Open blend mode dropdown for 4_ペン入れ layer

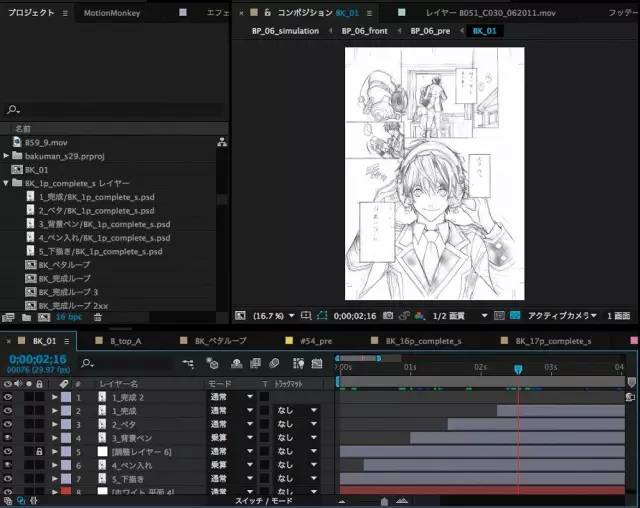[x=228, y=465]
